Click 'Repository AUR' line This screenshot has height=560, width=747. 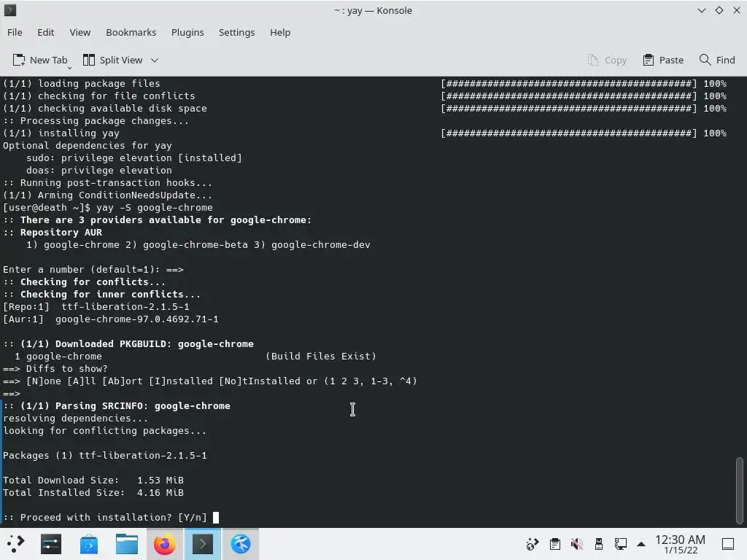click(53, 233)
